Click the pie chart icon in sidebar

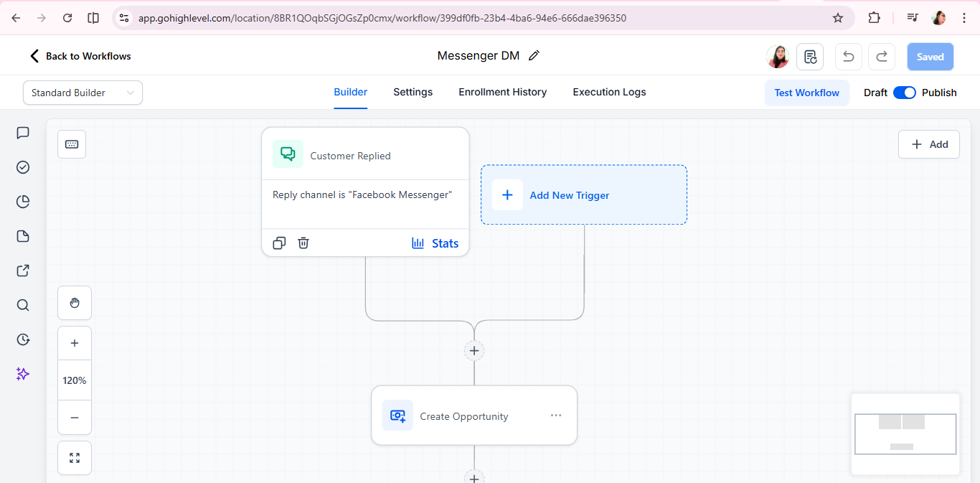click(22, 202)
